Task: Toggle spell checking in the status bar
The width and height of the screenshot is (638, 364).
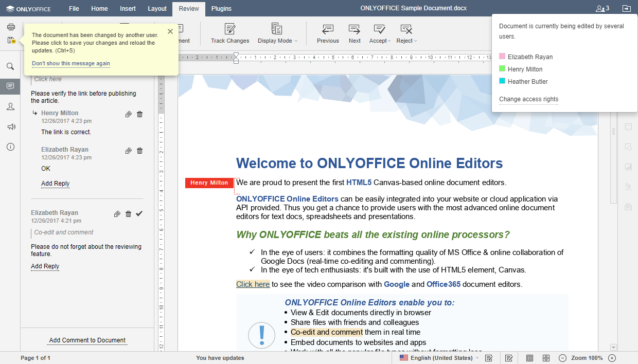Action: coord(488,357)
